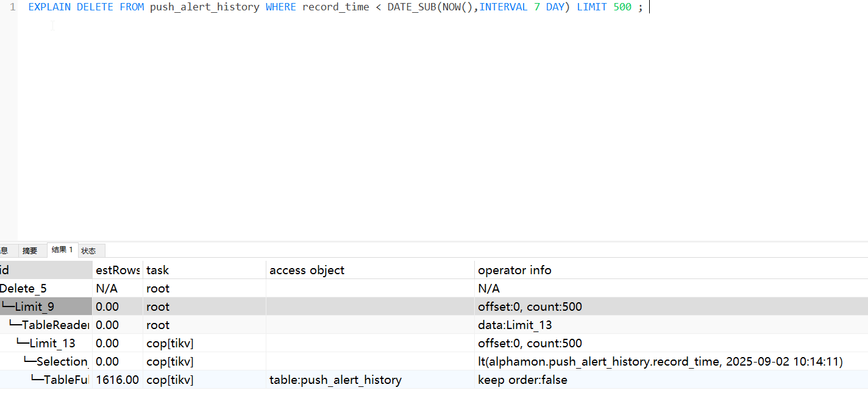
Task: Click the task column header
Action: 158,270
